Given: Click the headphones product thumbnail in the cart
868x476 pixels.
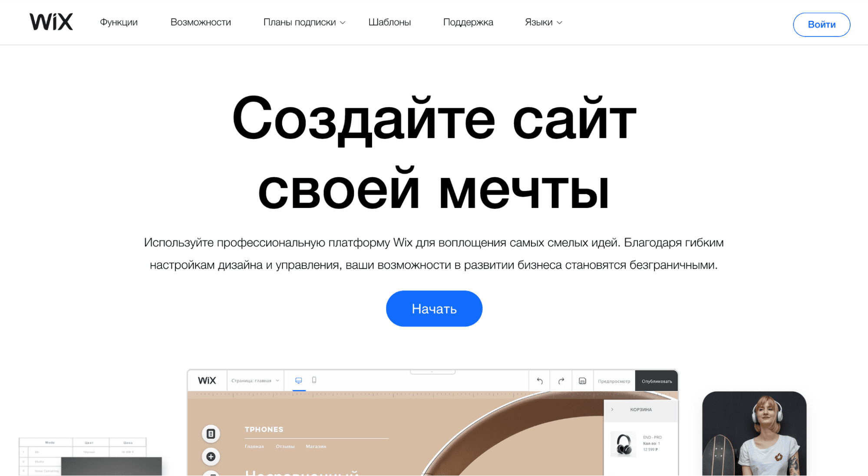Looking at the screenshot, I should click(x=624, y=444).
